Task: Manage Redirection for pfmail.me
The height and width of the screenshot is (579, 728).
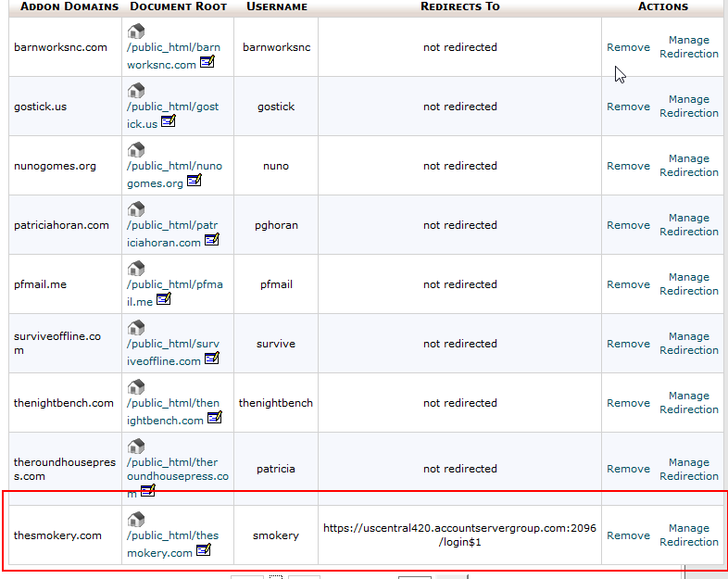Action: pyautogui.click(x=689, y=284)
